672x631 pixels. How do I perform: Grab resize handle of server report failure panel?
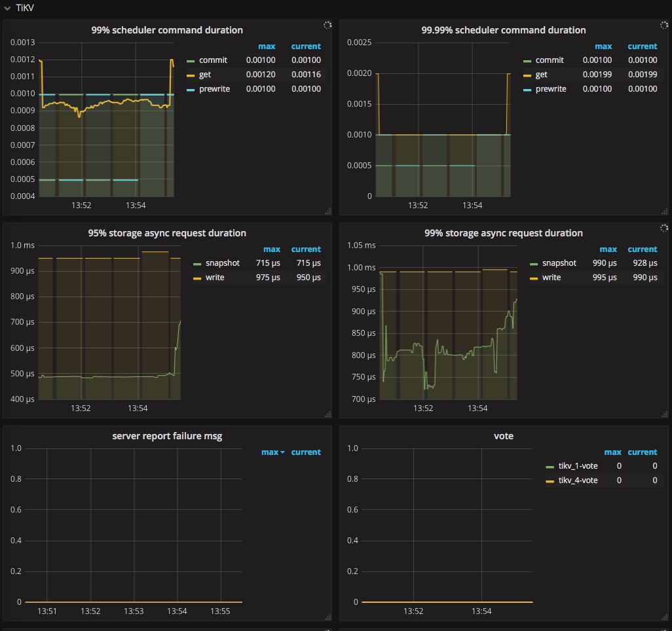[x=328, y=617]
